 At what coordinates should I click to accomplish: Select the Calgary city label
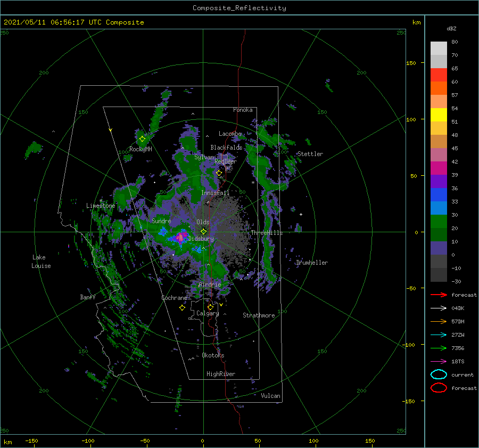(x=208, y=313)
